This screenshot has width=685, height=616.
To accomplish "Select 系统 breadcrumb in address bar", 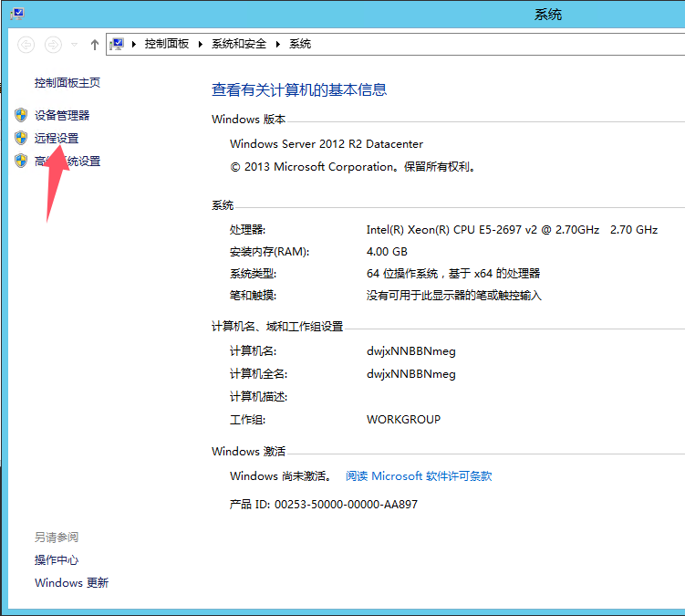I will coord(300,44).
